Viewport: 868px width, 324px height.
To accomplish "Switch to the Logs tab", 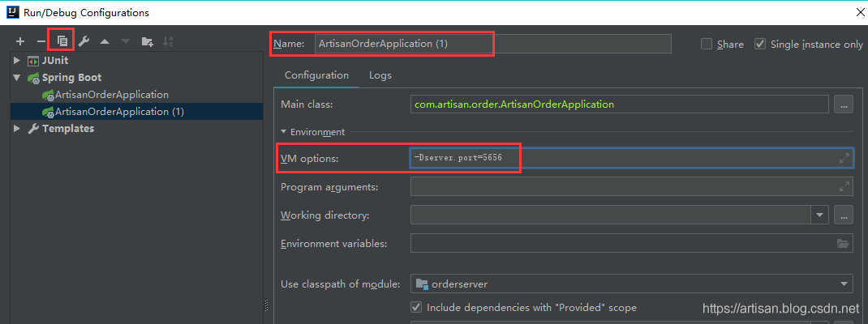I will [380, 75].
